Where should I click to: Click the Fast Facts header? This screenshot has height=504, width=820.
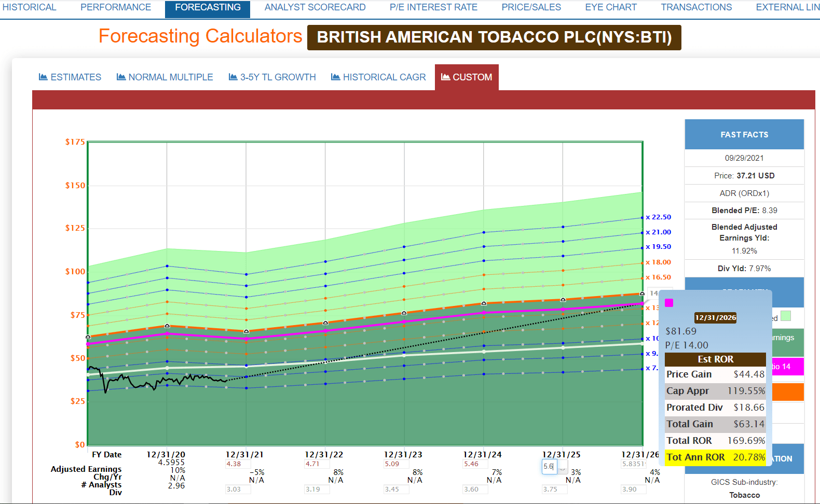[744, 134]
